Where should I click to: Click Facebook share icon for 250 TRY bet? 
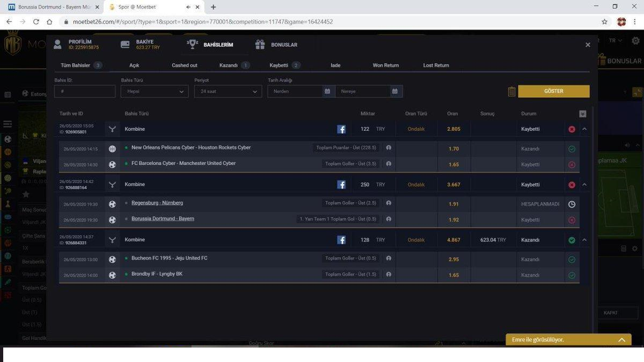[x=341, y=184]
